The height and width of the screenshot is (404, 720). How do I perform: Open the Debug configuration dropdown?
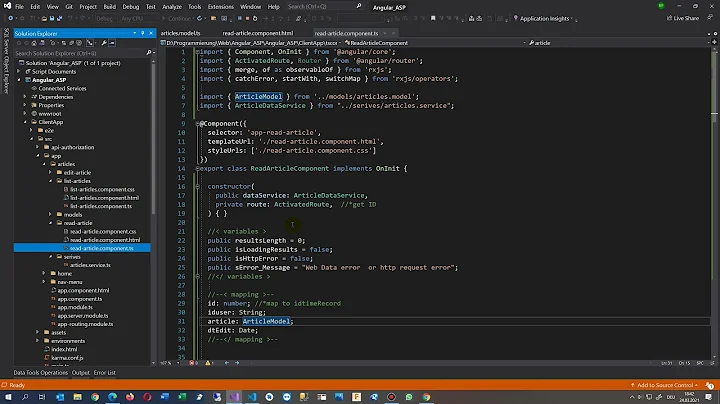click(106, 18)
